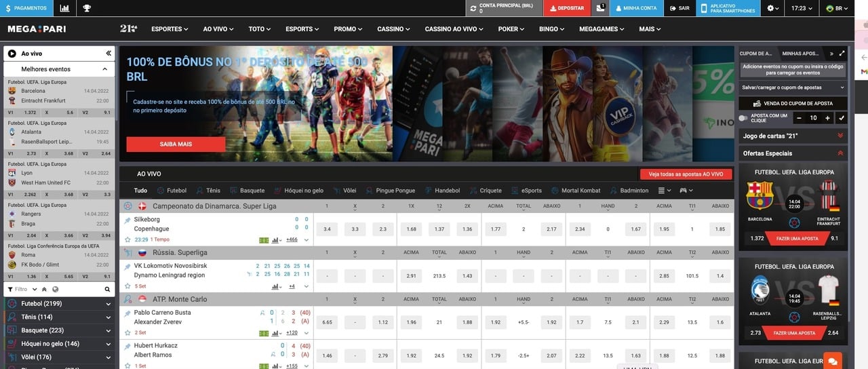The width and height of the screenshot is (868, 369).
Task: Click the Saiba Mais banner button
Action: click(176, 144)
